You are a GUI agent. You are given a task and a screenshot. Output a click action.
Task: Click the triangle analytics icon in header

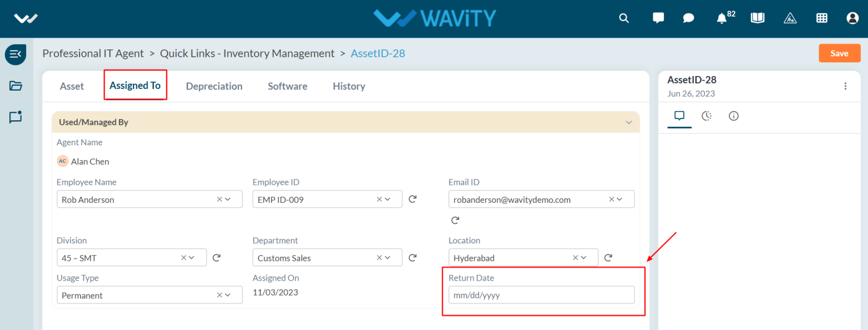790,18
